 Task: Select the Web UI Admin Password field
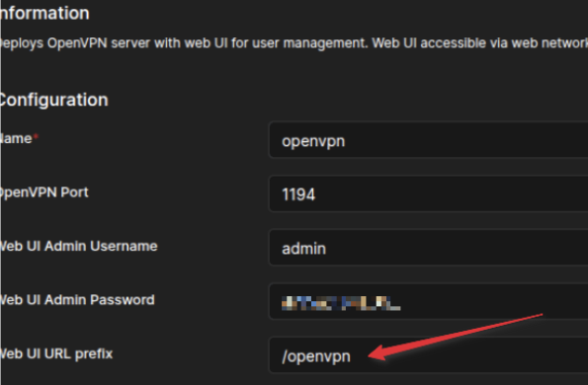tap(428, 302)
